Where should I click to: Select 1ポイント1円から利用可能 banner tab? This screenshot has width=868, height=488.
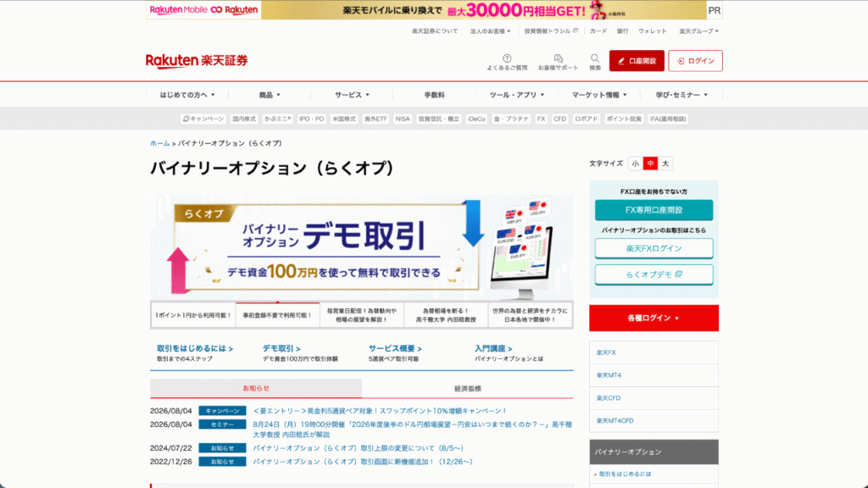pos(192,315)
